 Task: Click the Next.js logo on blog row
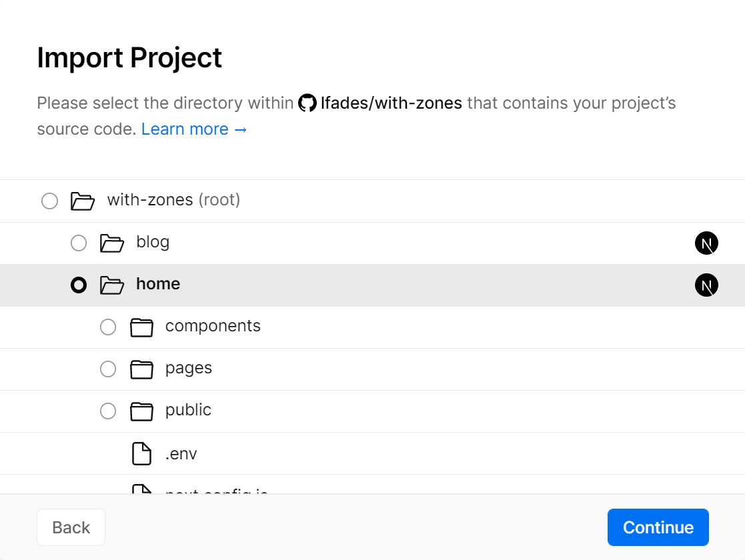[706, 243]
